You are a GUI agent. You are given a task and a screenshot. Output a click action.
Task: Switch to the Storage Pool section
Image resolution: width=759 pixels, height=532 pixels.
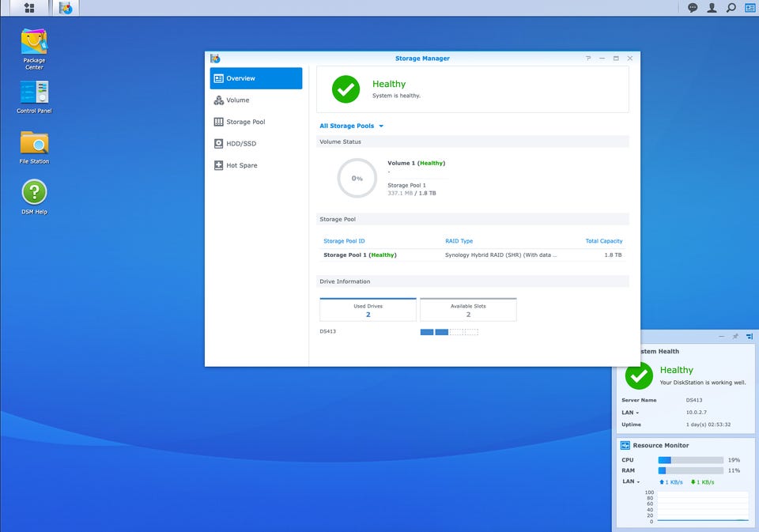click(x=256, y=122)
